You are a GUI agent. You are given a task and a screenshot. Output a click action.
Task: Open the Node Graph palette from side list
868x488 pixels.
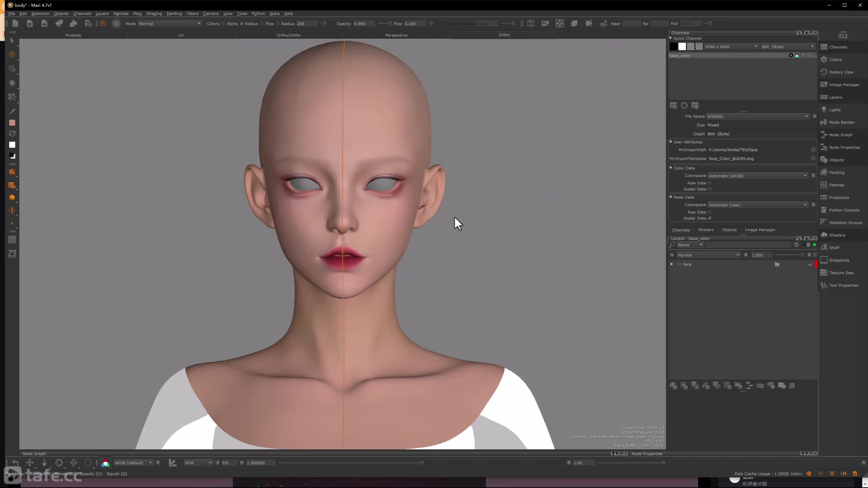pos(841,135)
